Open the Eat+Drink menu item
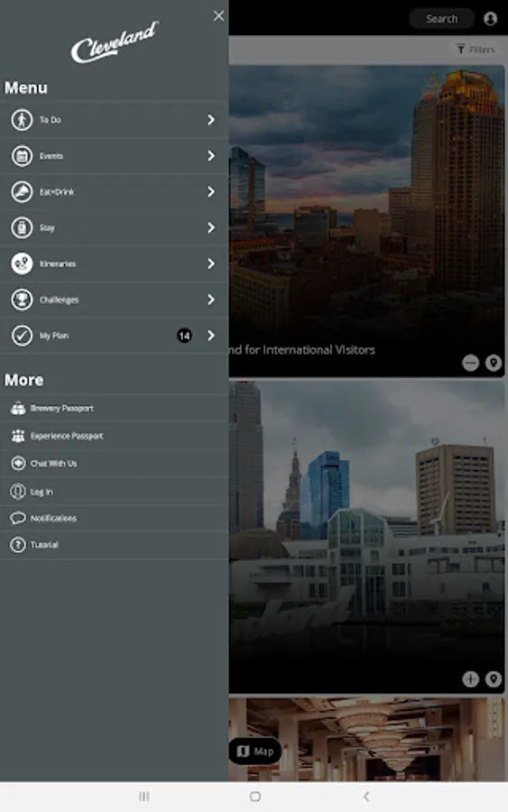This screenshot has width=508, height=812. (114, 191)
